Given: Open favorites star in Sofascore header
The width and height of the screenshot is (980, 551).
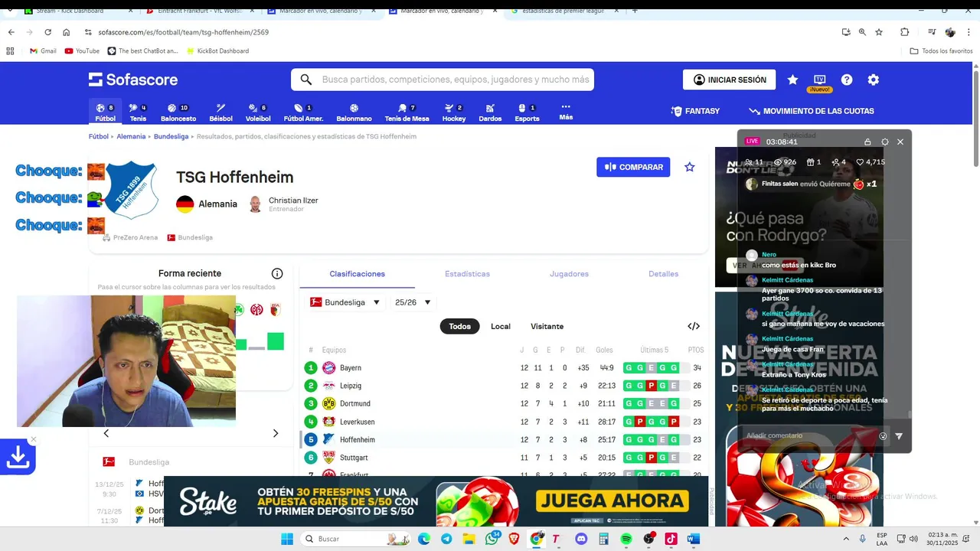Looking at the screenshot, I should coord(792,80).
